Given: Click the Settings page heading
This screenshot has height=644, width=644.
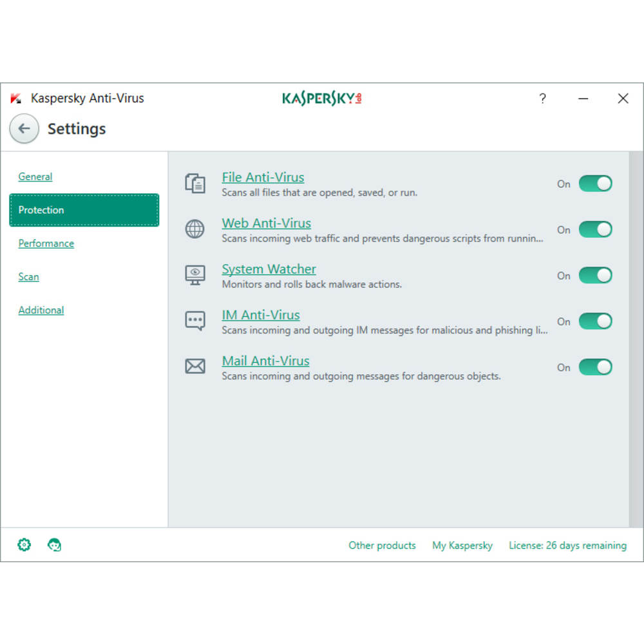Looking at the screenshot, I should click(x=77, y=129).
